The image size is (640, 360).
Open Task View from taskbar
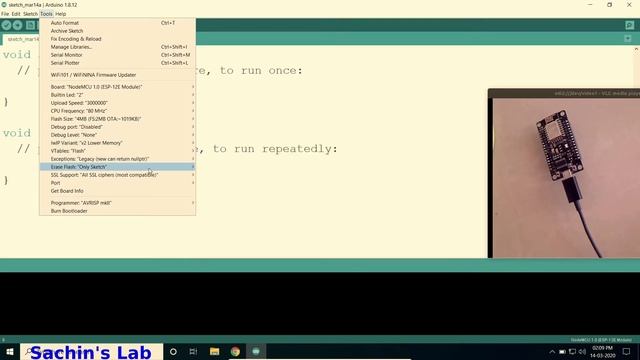click(193, 351)
